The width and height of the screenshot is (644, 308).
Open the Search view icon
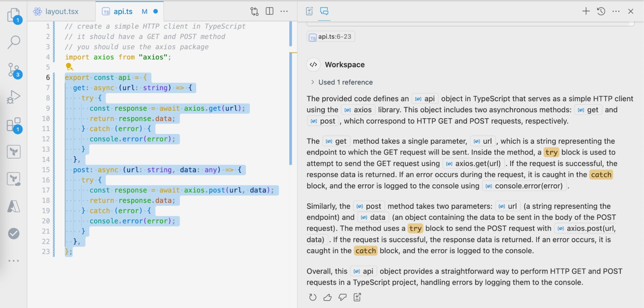[x=14, y=42]
